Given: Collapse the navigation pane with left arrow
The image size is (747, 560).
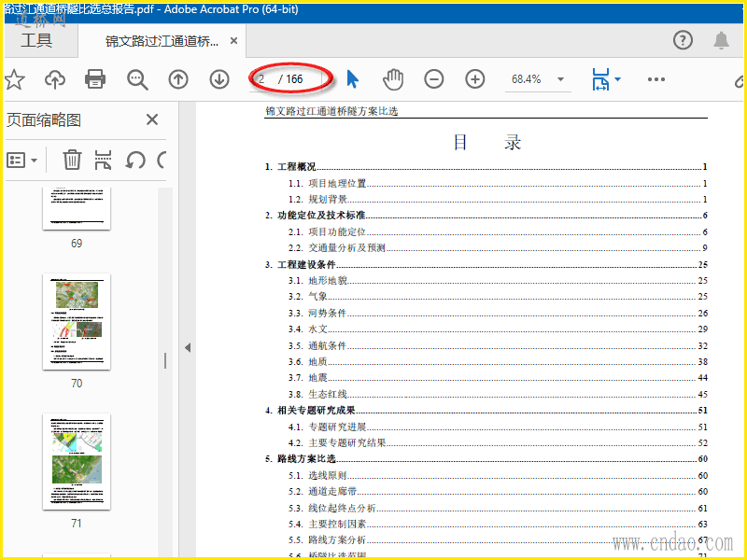Looking at the screenshot, I should pos(188,347).
